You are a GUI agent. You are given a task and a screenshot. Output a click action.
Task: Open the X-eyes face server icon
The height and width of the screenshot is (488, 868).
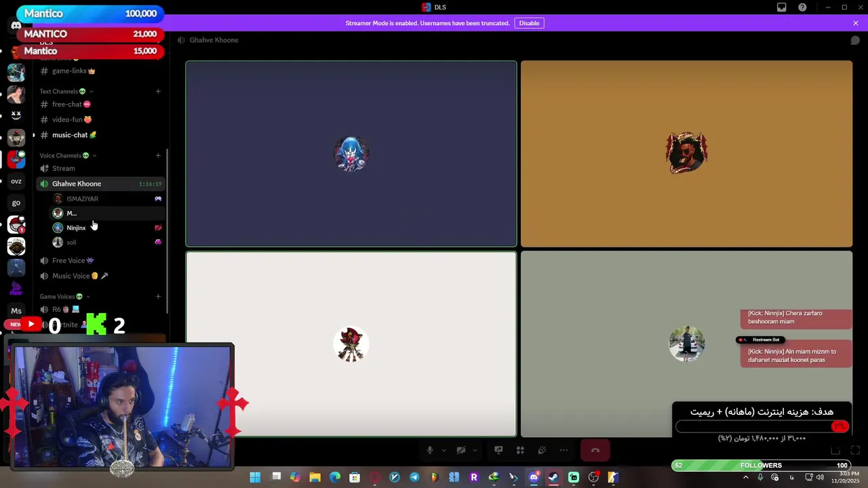[x=16, y=115]
